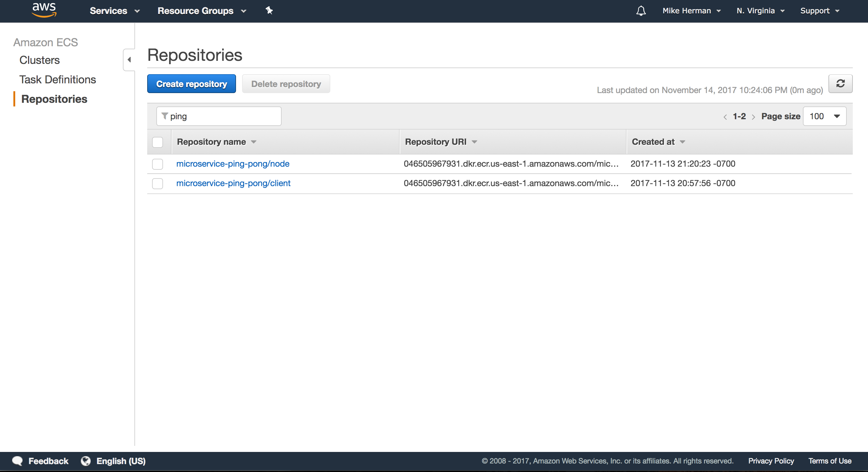Expand the N. Virginia region dropdown

[760, 11]
